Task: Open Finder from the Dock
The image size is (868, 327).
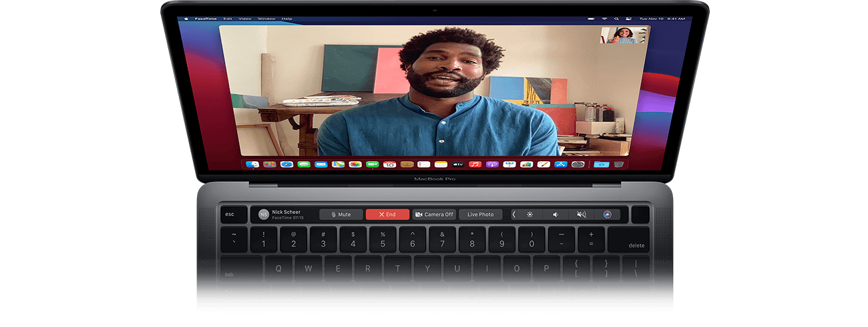Action: tap(252, 165)
